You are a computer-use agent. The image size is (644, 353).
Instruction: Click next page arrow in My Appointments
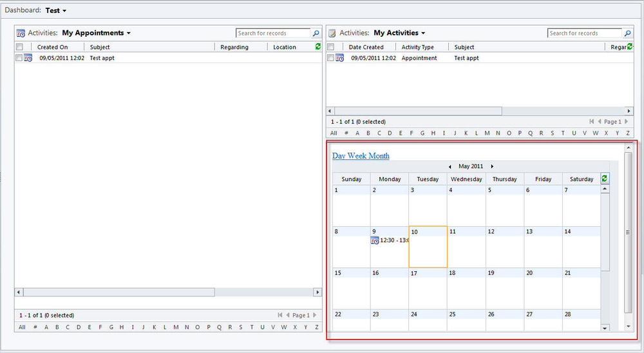(315, 316)
